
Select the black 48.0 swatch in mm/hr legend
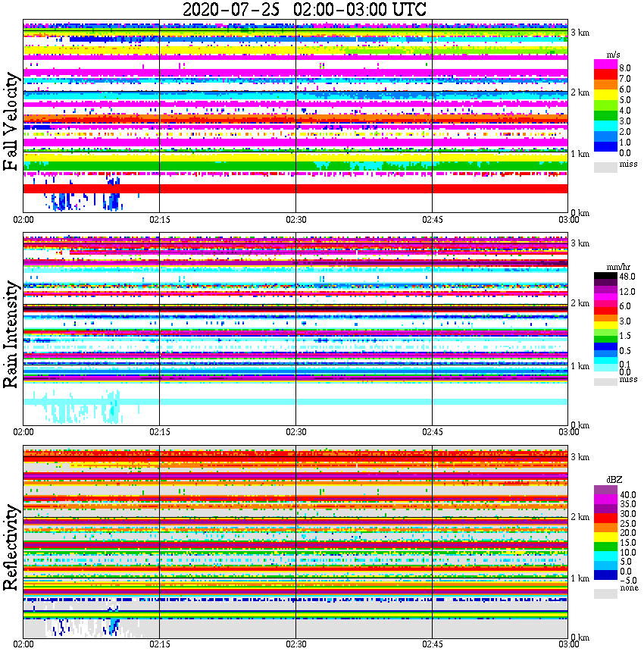[x=605, y=276]
